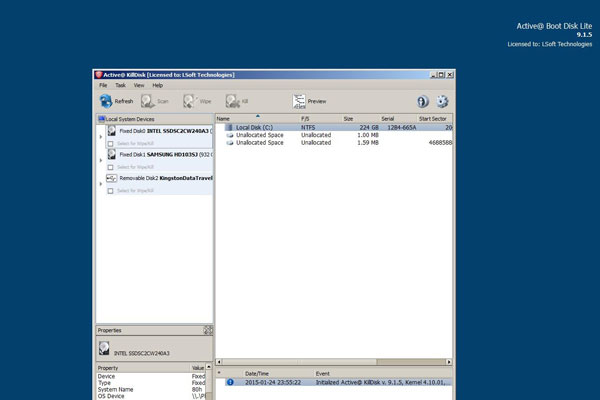Click horizontal scrollbar left arrow in volume list
Image resolution: width=600 pixels, height=400 pixels.
pyautogui.click(x=219, y=362)
